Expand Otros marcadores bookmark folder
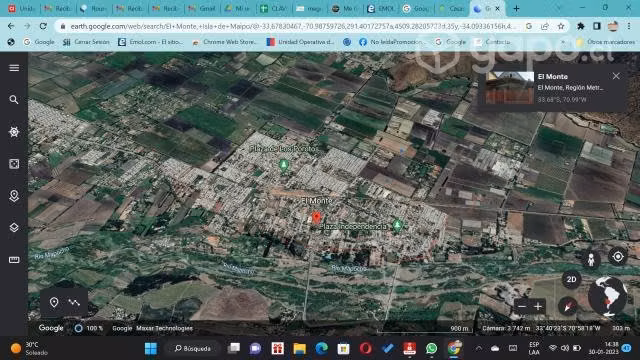 pyautogui.click(x=605, y=42)
